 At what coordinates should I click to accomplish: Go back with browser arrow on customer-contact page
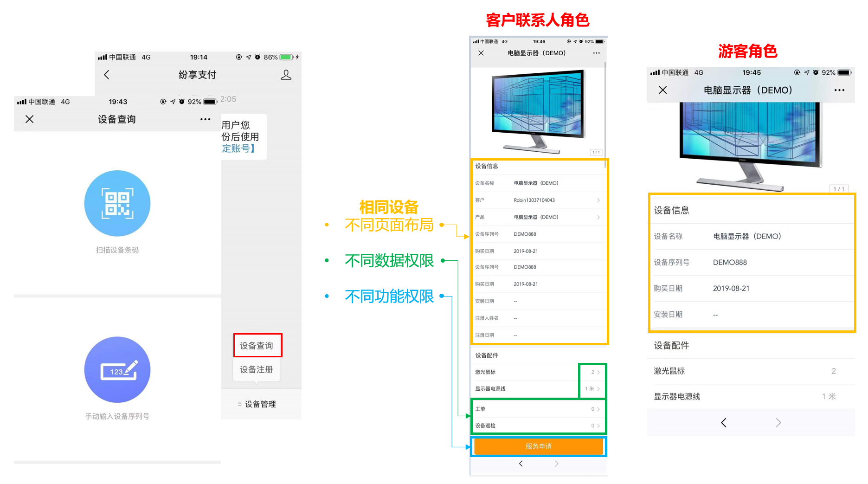coord(521,464)
